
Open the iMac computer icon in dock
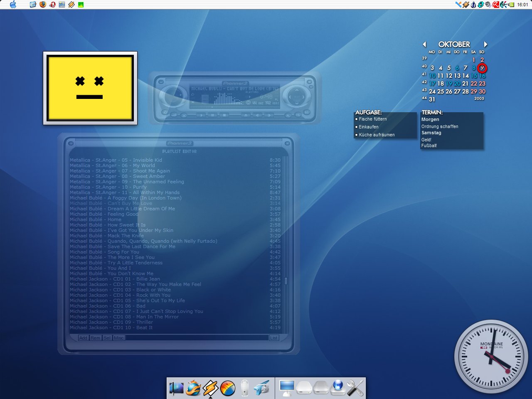point(287,389)
